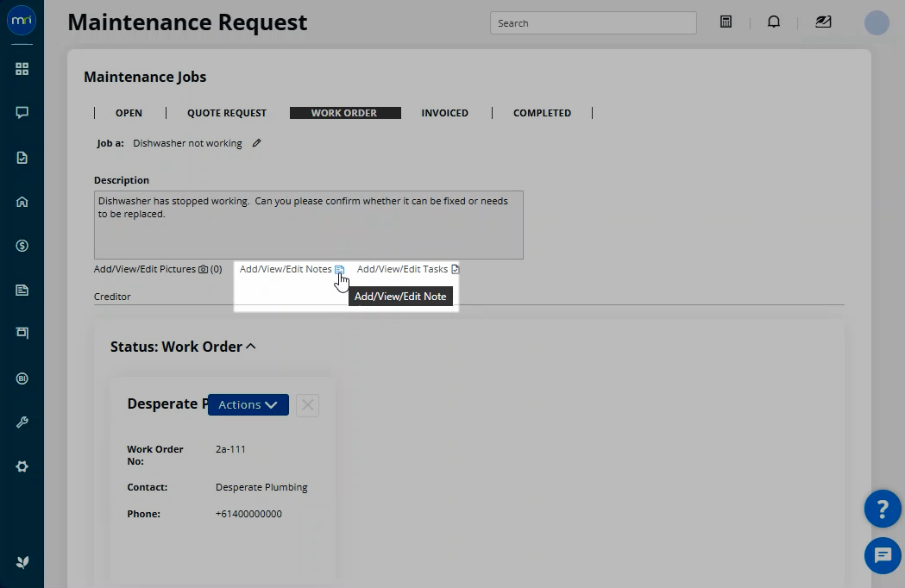Screen dimensions: 905x588
Task: Click the 'Description' label
Action: (122, 180)
